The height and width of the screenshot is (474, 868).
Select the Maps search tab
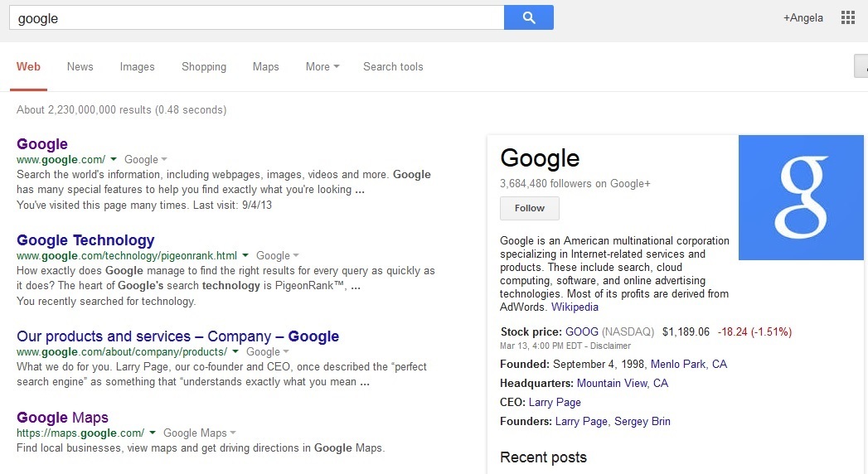(265, 67)
